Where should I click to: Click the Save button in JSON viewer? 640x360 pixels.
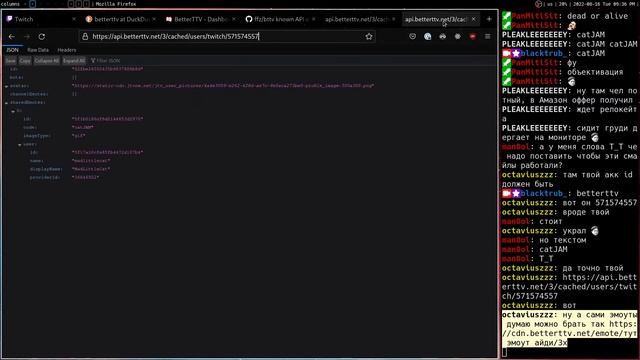click(11, 60)
